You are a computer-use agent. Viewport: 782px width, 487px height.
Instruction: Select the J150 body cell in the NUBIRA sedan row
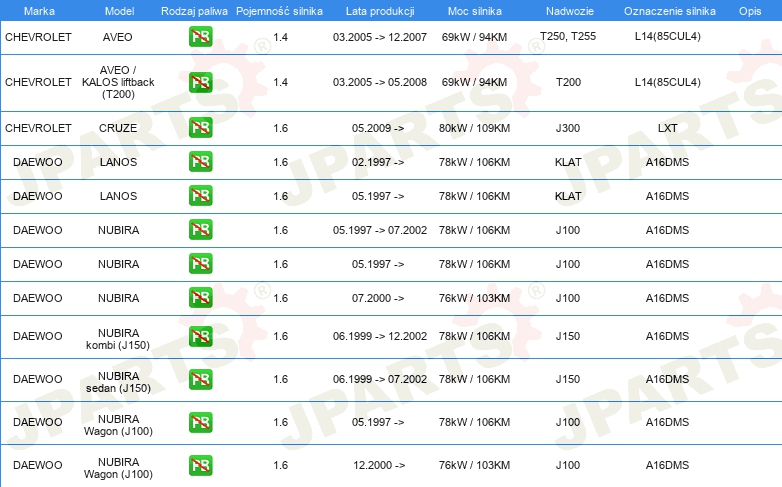click(x=568, y=379)
